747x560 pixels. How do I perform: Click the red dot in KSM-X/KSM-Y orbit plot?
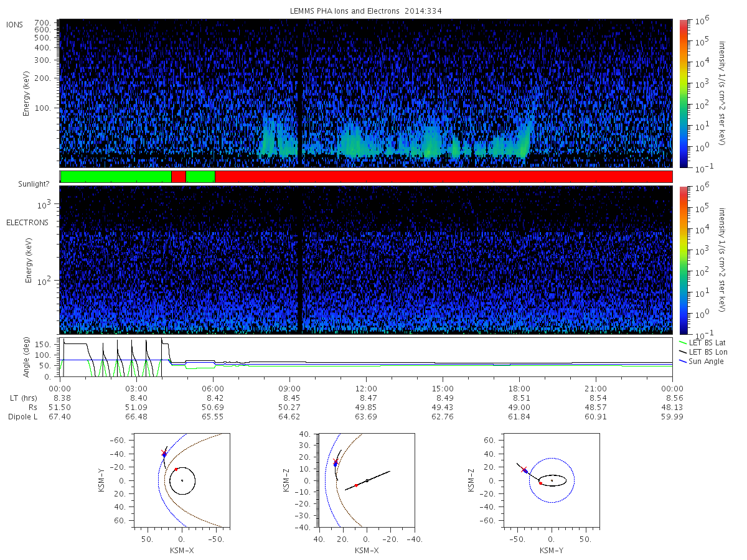(x=176, y=469)
